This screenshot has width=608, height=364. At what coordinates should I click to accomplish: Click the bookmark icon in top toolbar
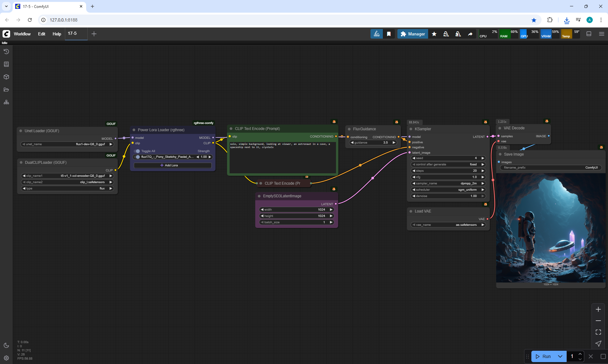pos(389,34)
